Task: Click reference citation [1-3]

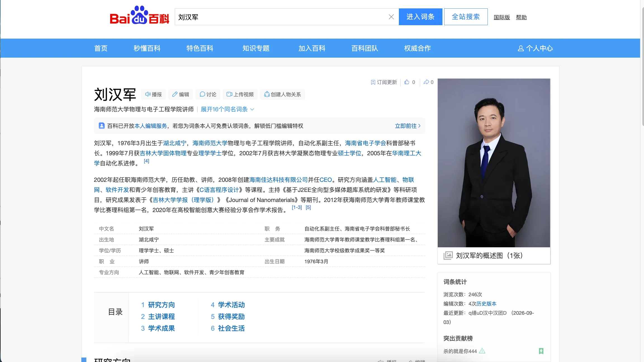Action: click(297, 208)
